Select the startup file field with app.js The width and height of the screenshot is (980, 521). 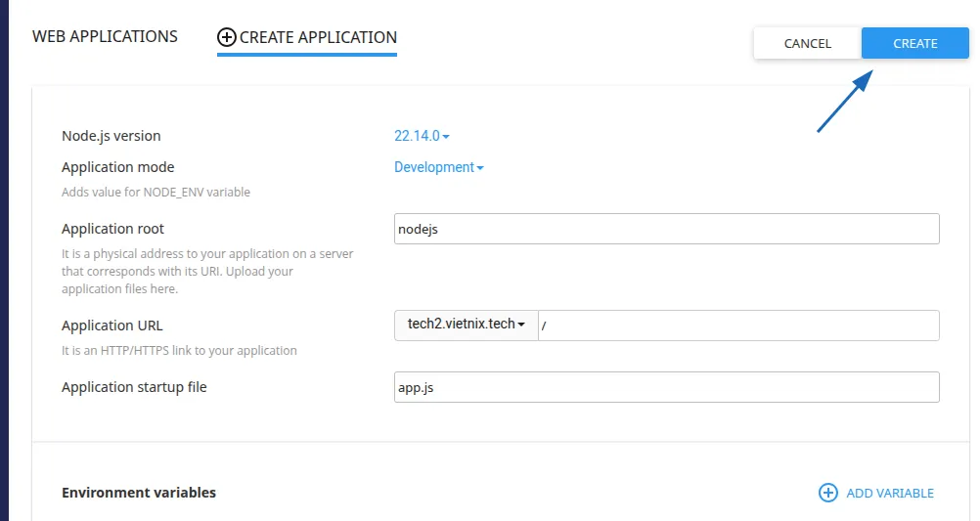tap(665, 387)
